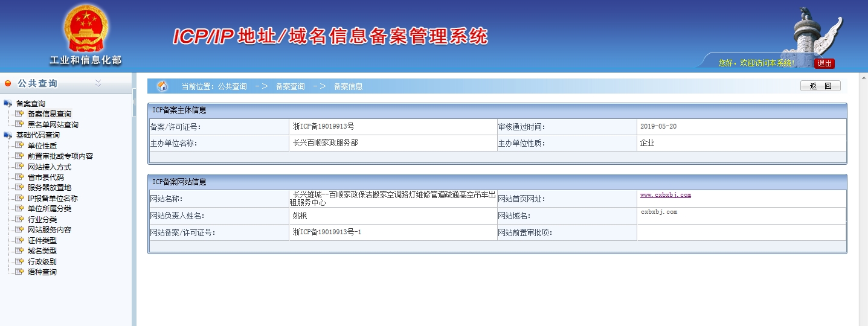Click the 退出 logout button
Screen dimensions: 868x326
(x=825, y=63)
